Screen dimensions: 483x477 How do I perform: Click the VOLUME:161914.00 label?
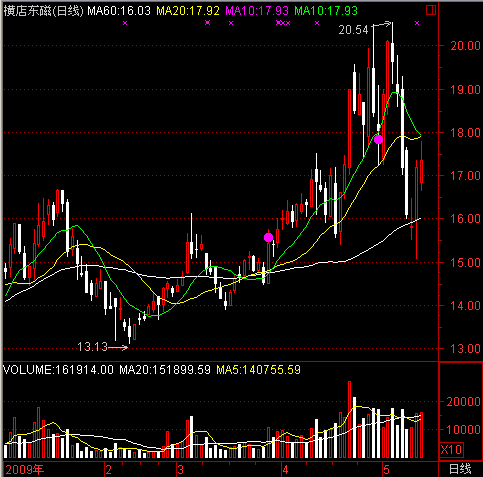58,370
